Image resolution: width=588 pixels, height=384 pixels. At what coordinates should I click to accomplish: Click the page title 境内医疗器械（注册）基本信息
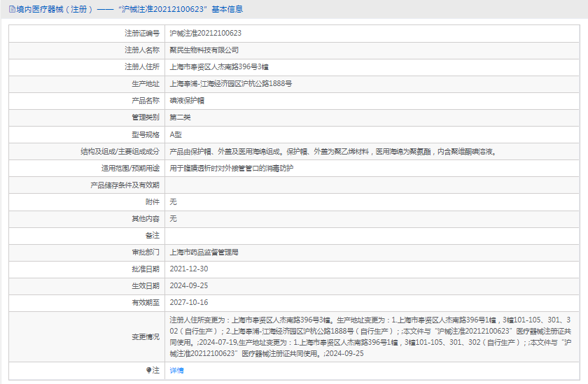[x=129, y=9]
